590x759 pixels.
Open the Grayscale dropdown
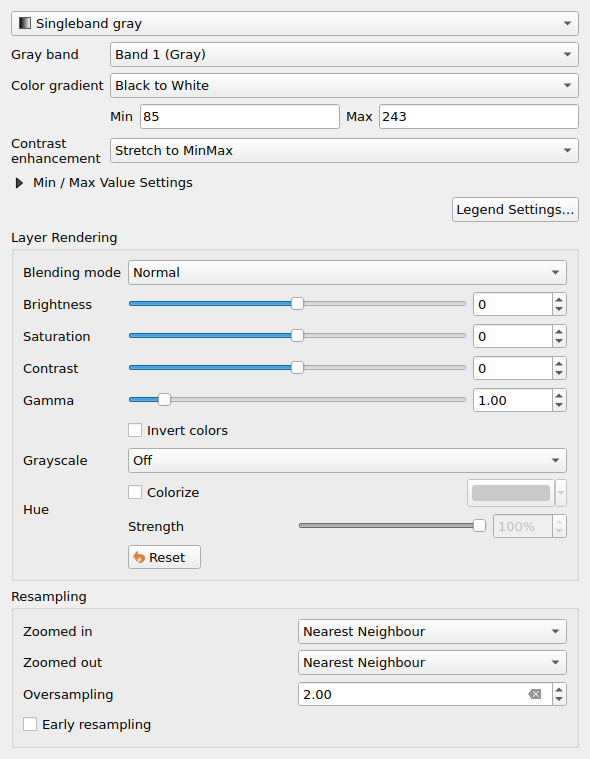347,460
